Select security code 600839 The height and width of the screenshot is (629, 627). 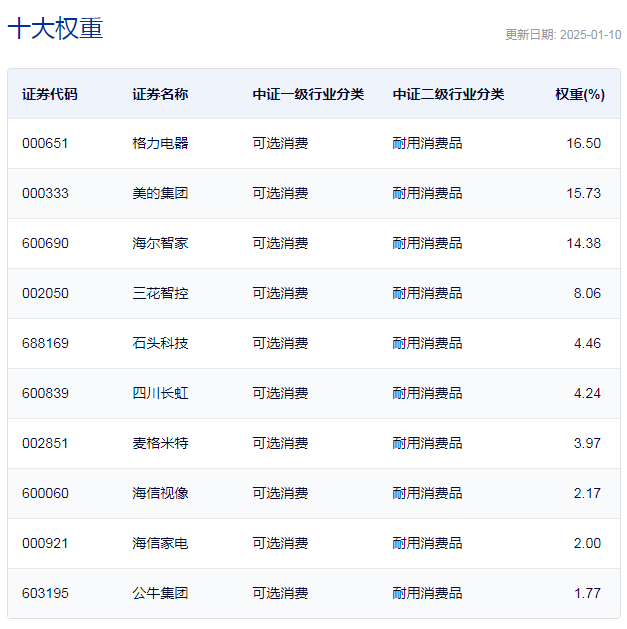(x=45, y=393)
